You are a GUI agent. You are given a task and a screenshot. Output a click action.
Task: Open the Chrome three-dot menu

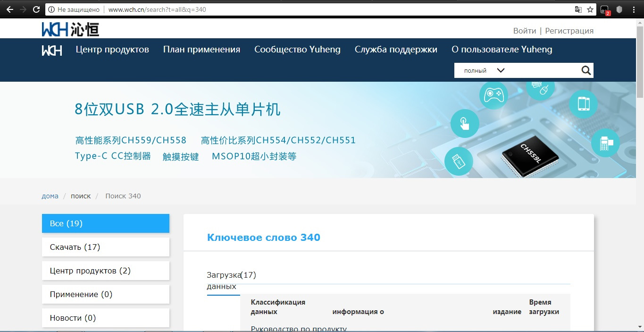pos(634,9)
